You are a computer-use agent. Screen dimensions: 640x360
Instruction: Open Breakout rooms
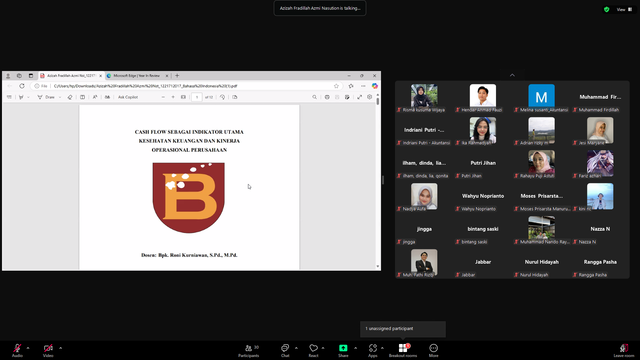point(403,350)
